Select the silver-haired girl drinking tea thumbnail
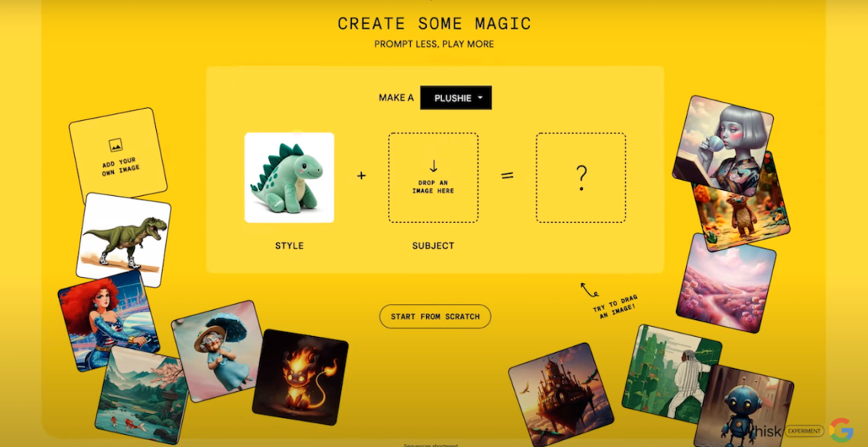 point(723,146)
